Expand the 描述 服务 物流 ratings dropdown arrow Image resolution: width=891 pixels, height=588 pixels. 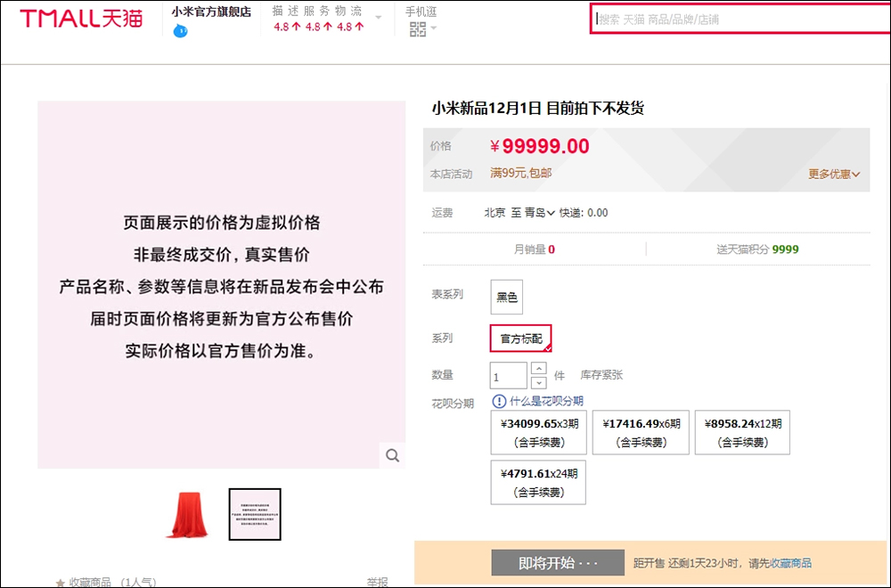[x=379, y=17]
